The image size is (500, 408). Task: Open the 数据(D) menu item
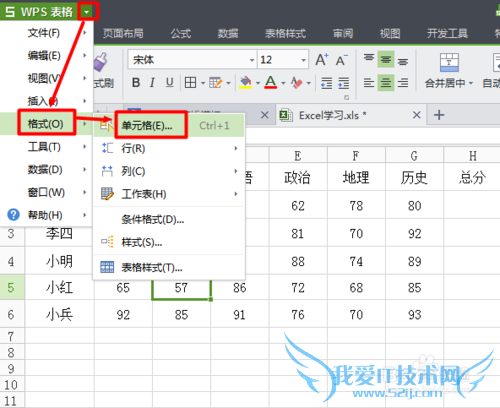(x=45, y=170)
